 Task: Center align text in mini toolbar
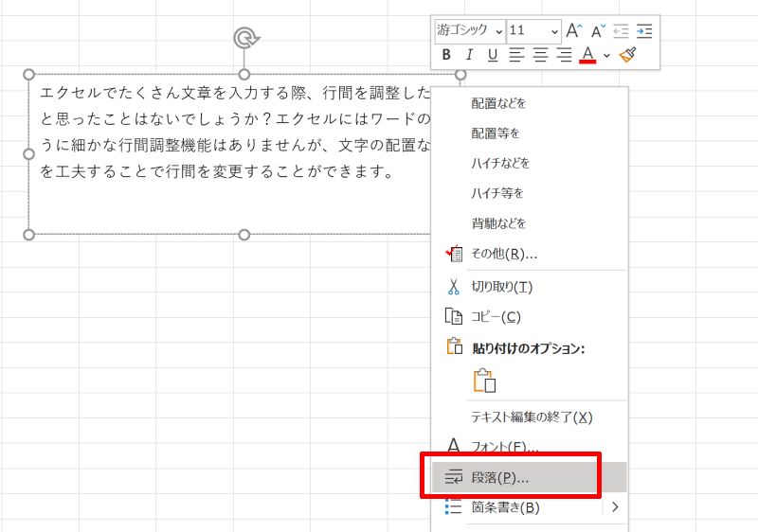[540, 55]
